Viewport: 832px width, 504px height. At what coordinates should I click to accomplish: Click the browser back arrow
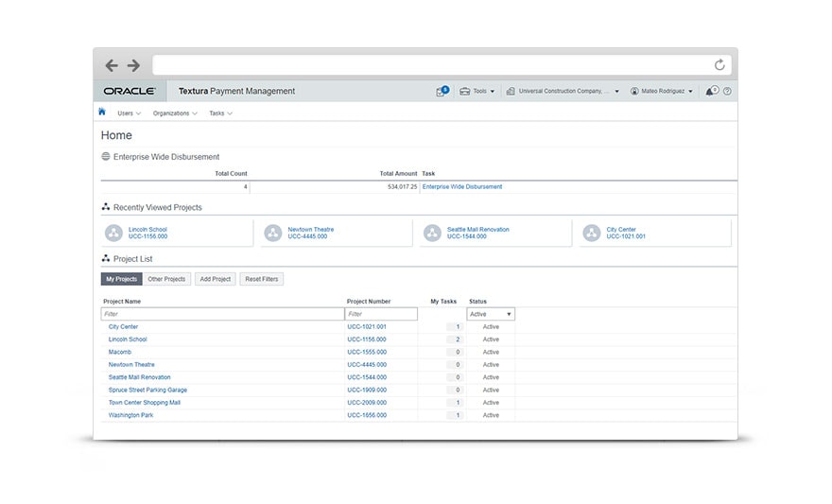pos(112,65)
